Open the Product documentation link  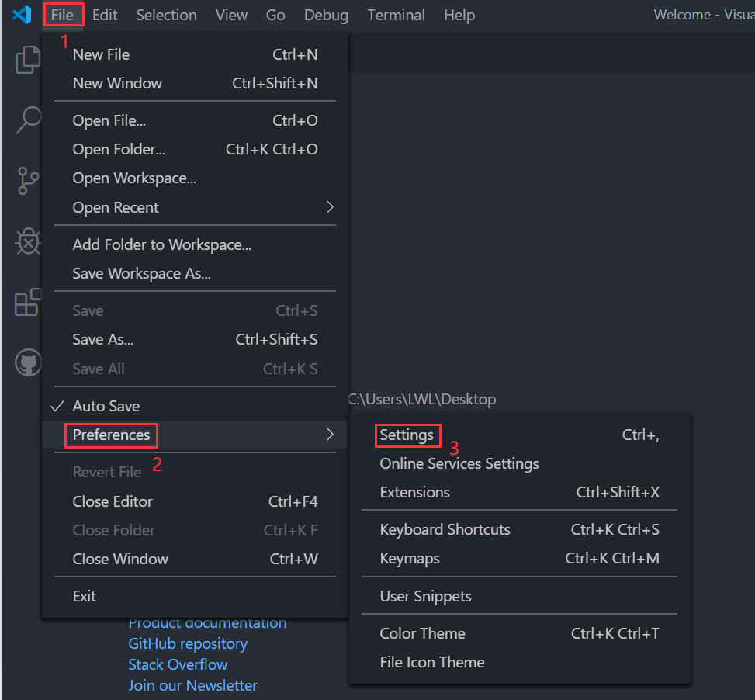[207, 624]
